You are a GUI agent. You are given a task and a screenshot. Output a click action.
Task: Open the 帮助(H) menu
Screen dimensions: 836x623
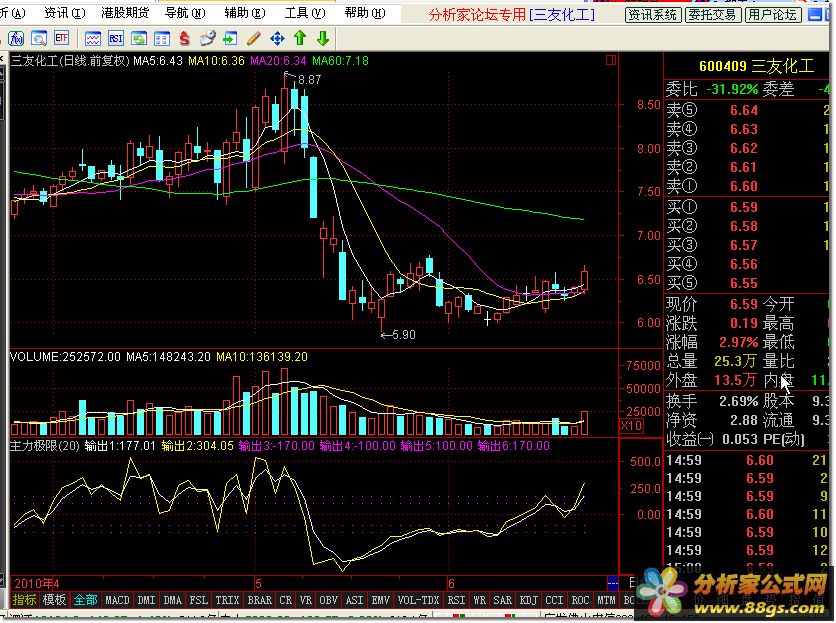pyautogui.click(x=365, y=13)
